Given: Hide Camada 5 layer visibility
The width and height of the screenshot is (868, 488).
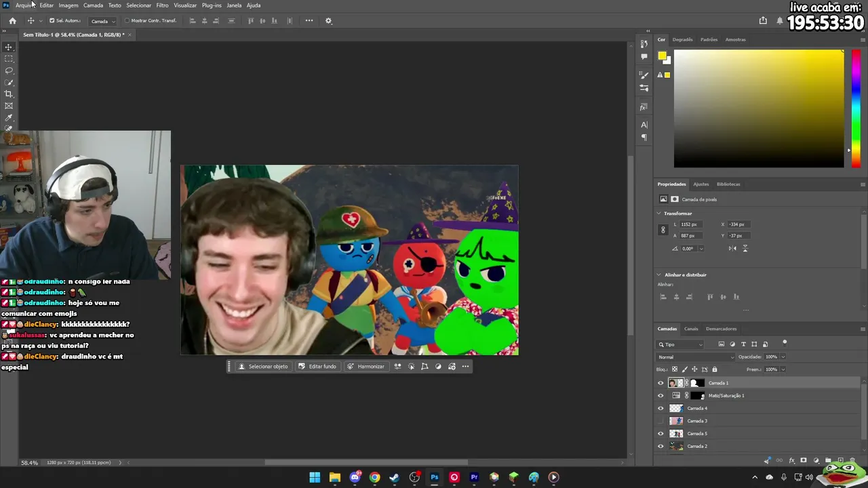Looking at the screenshot, I should [661, 434].
